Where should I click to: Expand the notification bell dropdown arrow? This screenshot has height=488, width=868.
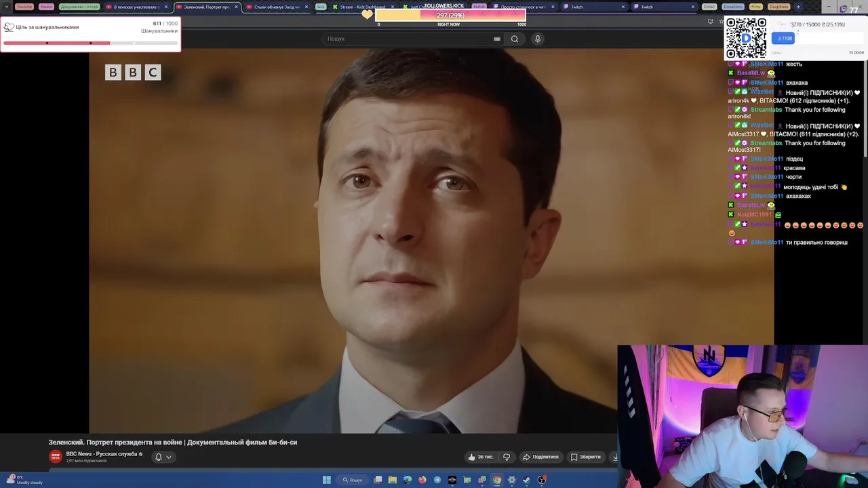(169, 457)
